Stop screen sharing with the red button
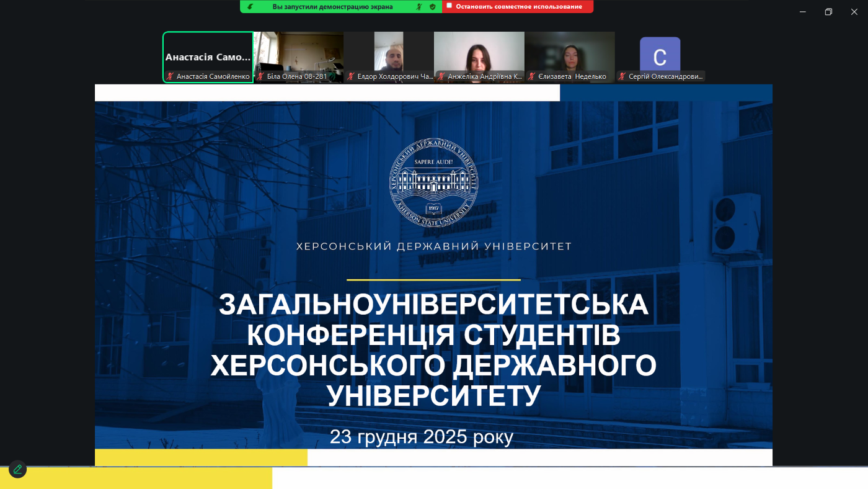Screen dimensions: 868x489 pyautogui.click(x=518, y=6)
